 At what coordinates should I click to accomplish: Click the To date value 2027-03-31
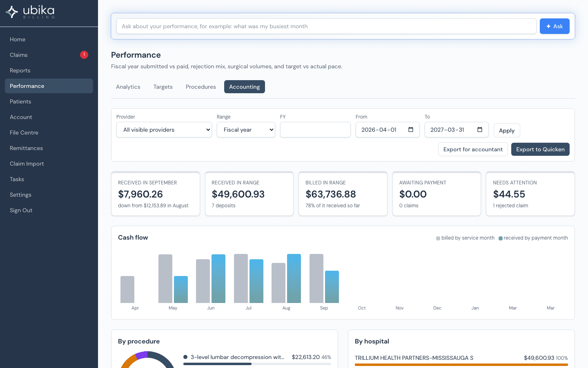447,130
